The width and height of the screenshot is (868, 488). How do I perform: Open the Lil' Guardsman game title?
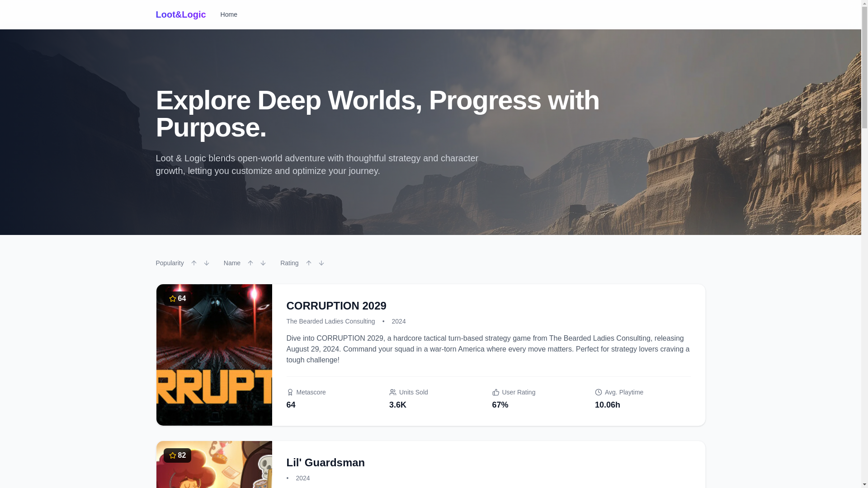325,463
